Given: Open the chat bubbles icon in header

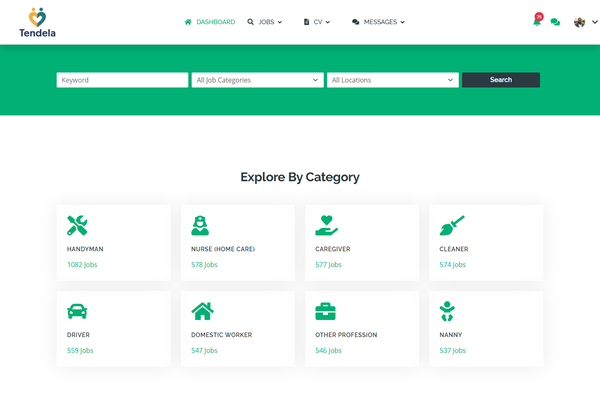Looking at the screenshot, I should 555,22.
